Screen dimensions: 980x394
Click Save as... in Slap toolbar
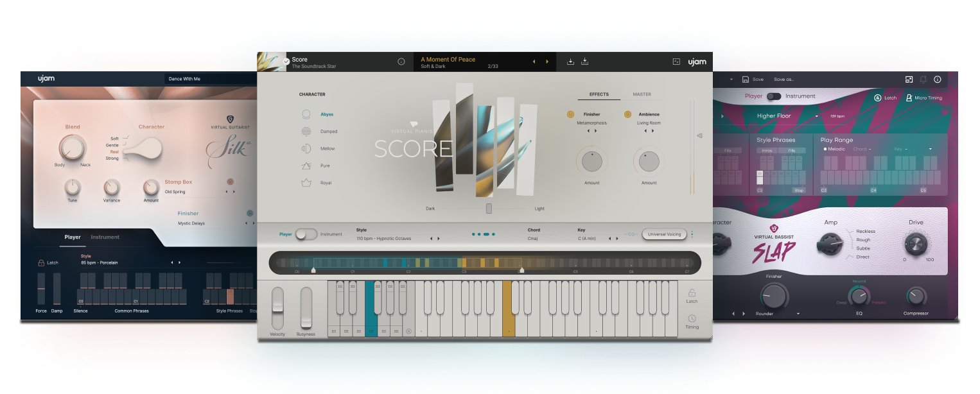point(783,80)
